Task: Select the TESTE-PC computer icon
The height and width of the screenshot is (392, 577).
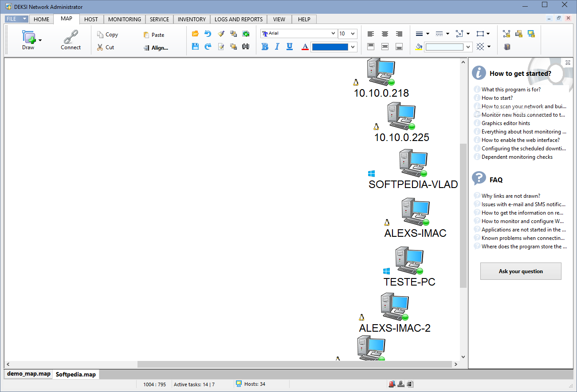Action: click(409, 261)
